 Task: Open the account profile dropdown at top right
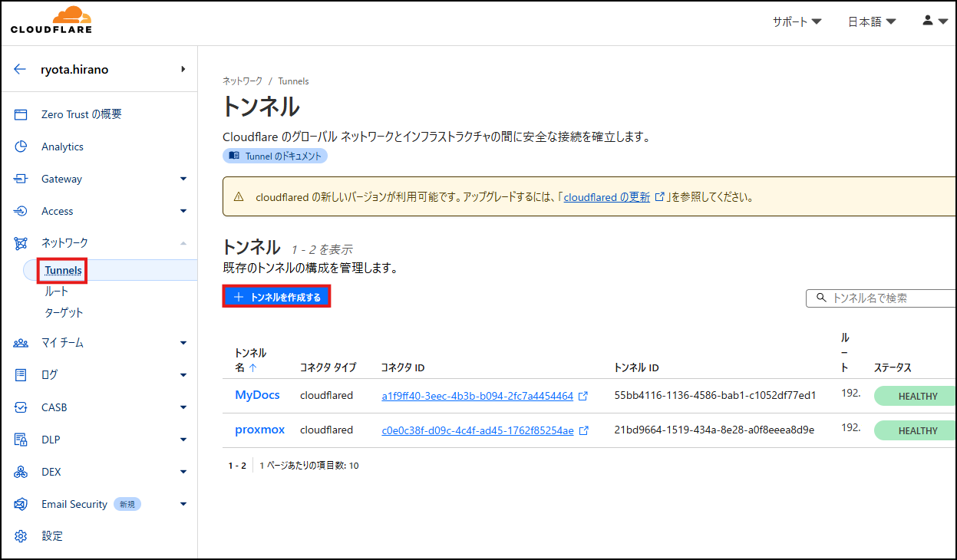[931, 21]
